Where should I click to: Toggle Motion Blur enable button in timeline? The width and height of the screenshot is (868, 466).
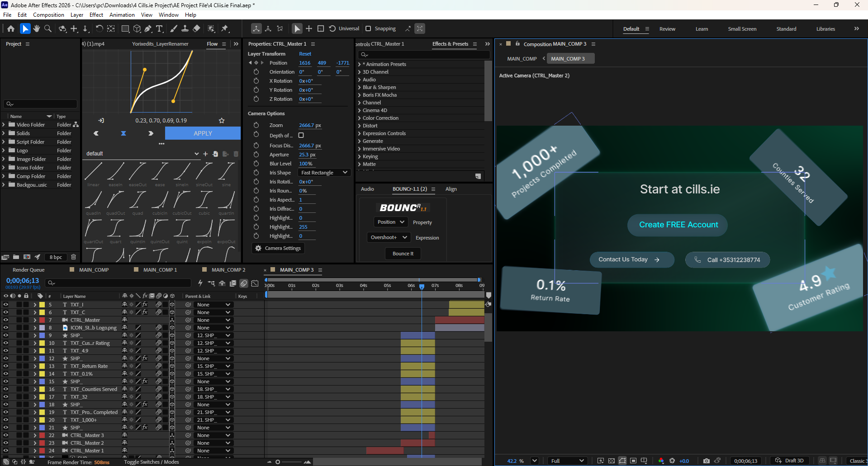tap(244, 283)
